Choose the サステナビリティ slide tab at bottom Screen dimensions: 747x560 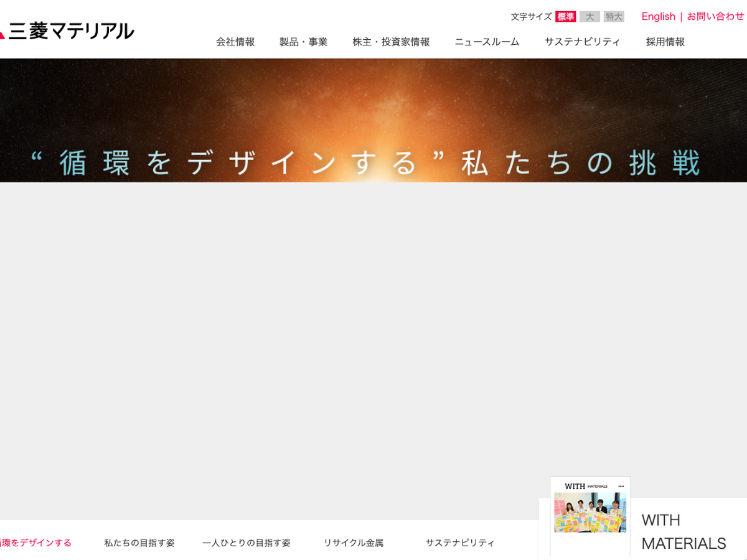460,543
